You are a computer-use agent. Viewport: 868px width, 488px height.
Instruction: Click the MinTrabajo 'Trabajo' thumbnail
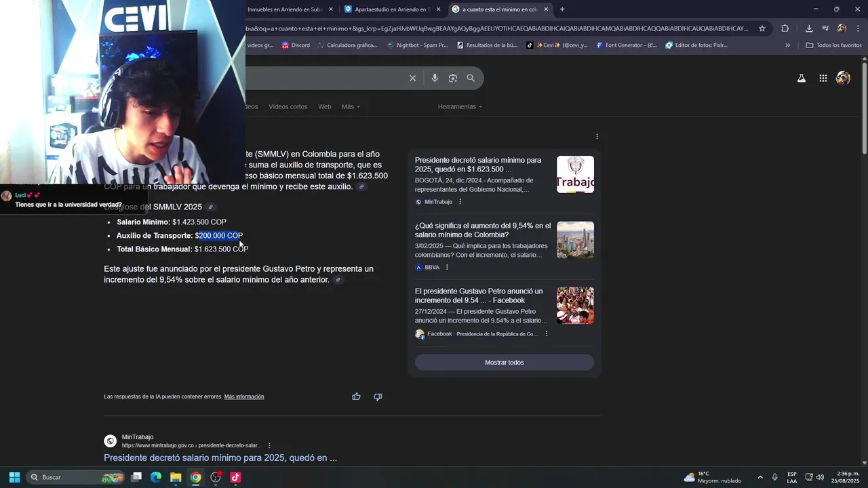point(575,174)
